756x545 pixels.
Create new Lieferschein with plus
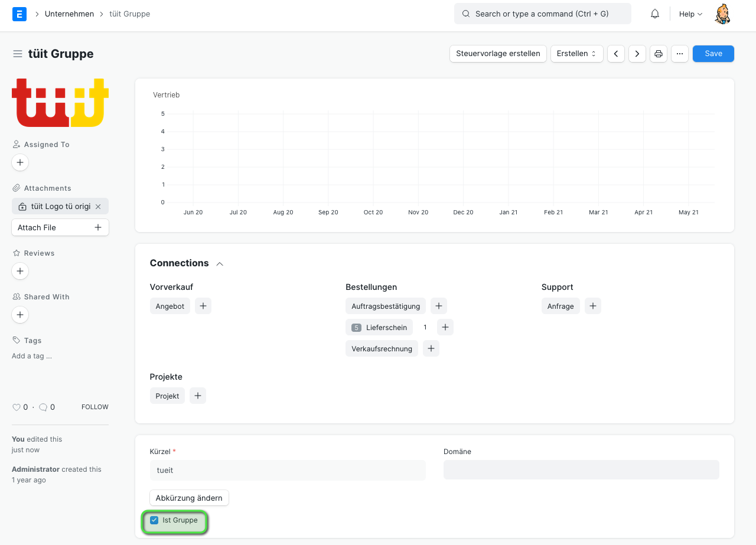445,327
